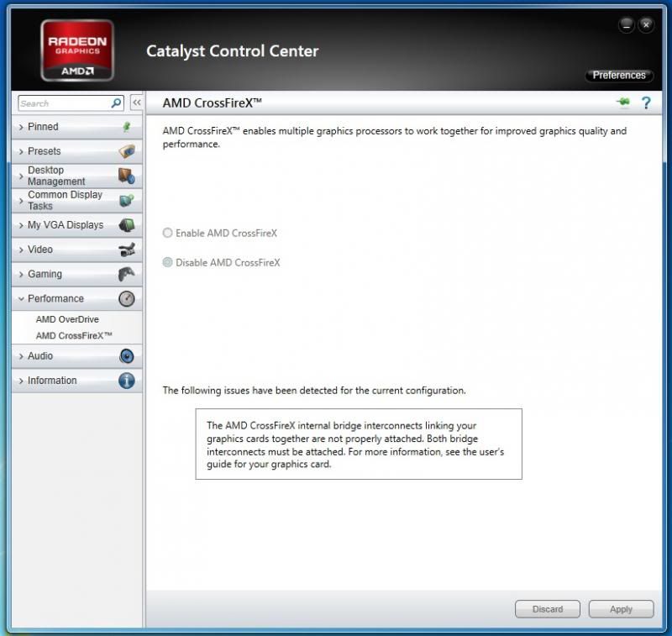Screen dimensions: 672x636
Task: Open the Gaming category label
Action: [45, 274]
